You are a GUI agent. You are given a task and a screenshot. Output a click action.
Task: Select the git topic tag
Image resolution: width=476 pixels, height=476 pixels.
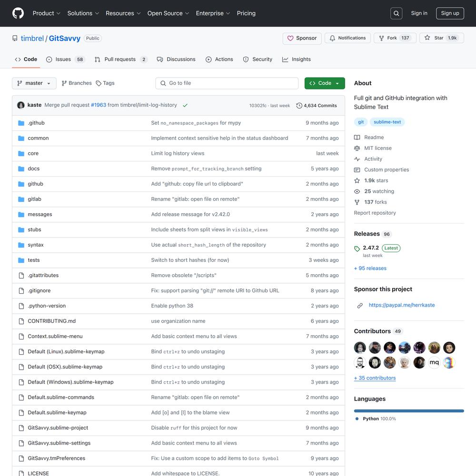tap(361, 122)
